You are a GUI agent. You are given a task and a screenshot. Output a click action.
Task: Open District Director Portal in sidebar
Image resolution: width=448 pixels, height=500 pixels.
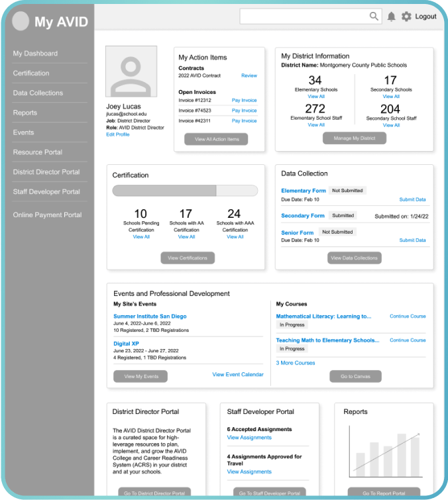coord(46,172)
